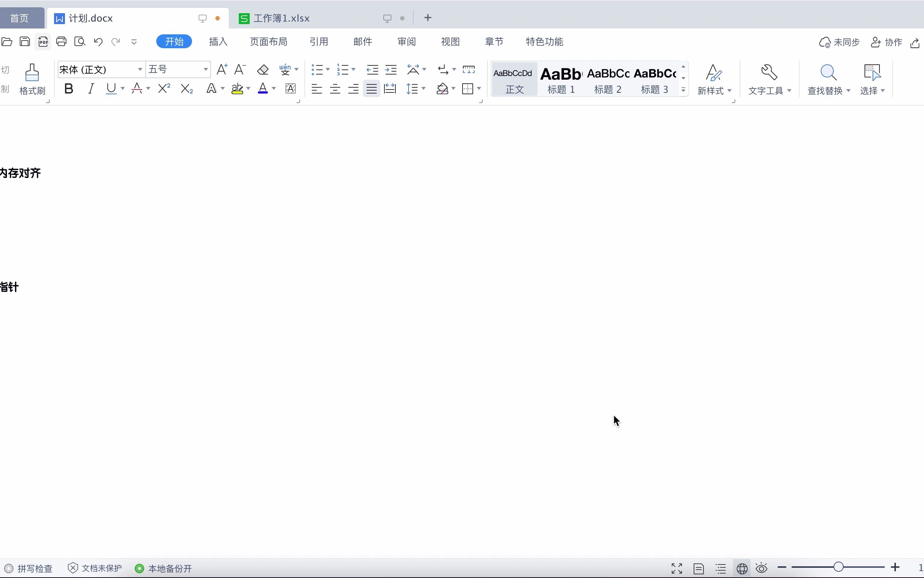
Task: Toggle bold formatting
Action: 69,89
